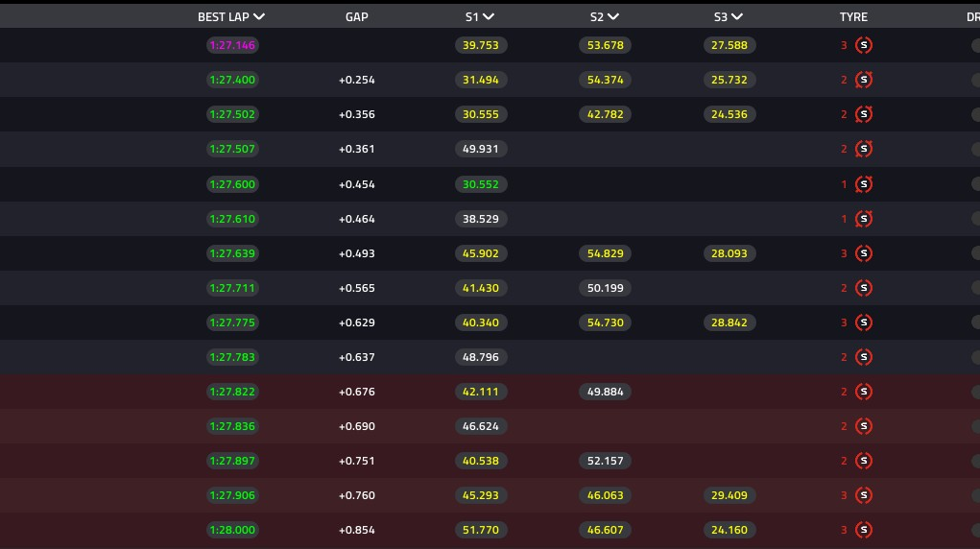
Task: Click the TYRE column header
Action: 853,17
